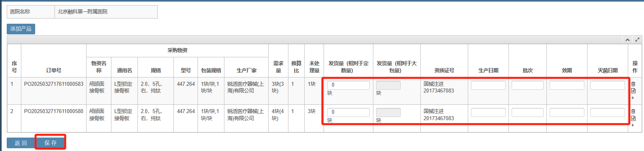Image resolution: width=644 pixels, height=151 pixels.
Task: Click the 批次 column header
Action: pos(527,70)
